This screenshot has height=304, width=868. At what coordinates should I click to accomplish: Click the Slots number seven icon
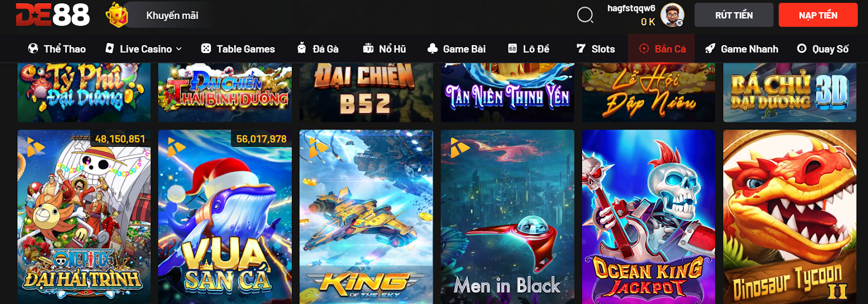pos(581,48)
